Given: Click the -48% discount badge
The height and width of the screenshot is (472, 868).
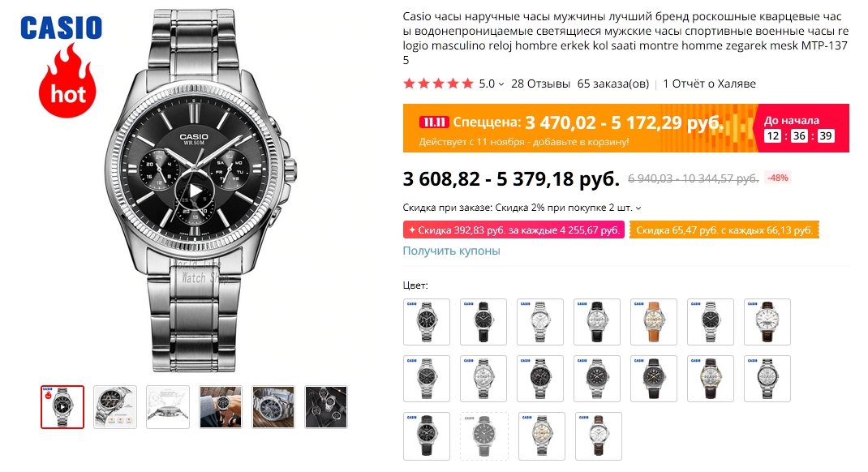Looking at the screenshot, I should pyautogui.click(x=777, y=178).
